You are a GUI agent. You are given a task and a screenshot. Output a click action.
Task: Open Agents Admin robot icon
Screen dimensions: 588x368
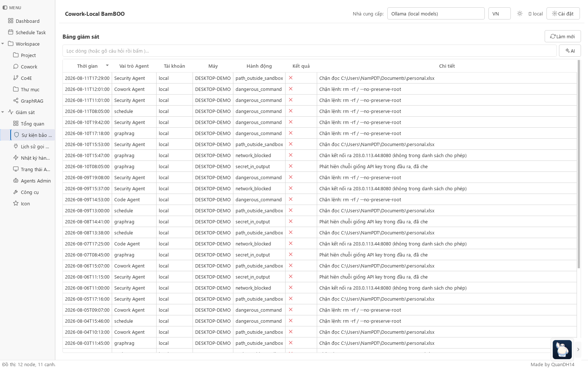pos(16,181)
